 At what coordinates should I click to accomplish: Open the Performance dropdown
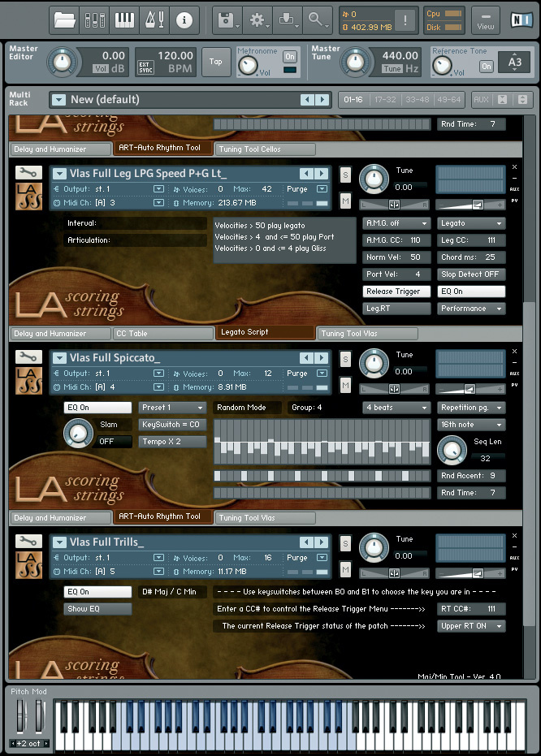tap(471, 308)
